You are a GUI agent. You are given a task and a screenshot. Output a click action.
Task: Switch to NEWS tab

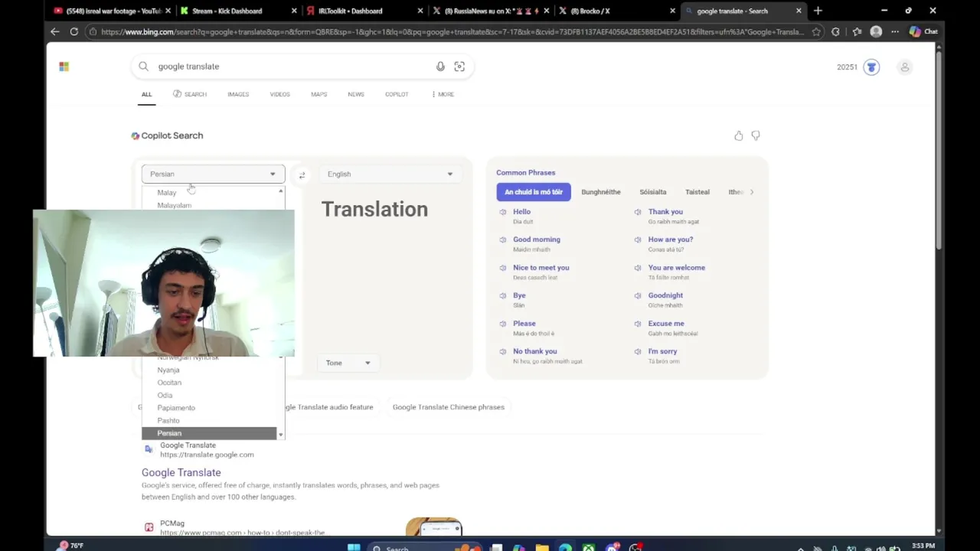coord(356,94)
